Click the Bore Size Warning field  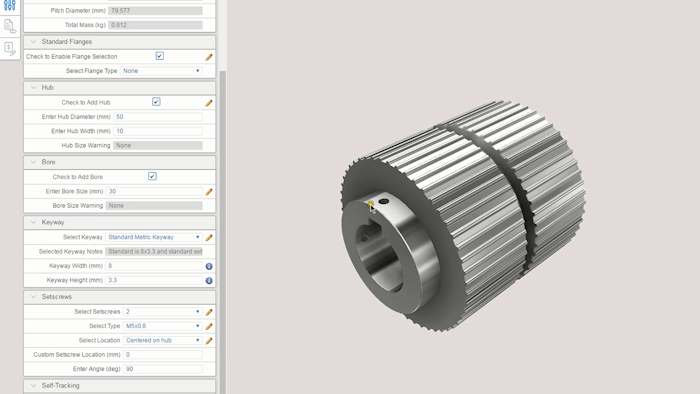tap(154, 206)
